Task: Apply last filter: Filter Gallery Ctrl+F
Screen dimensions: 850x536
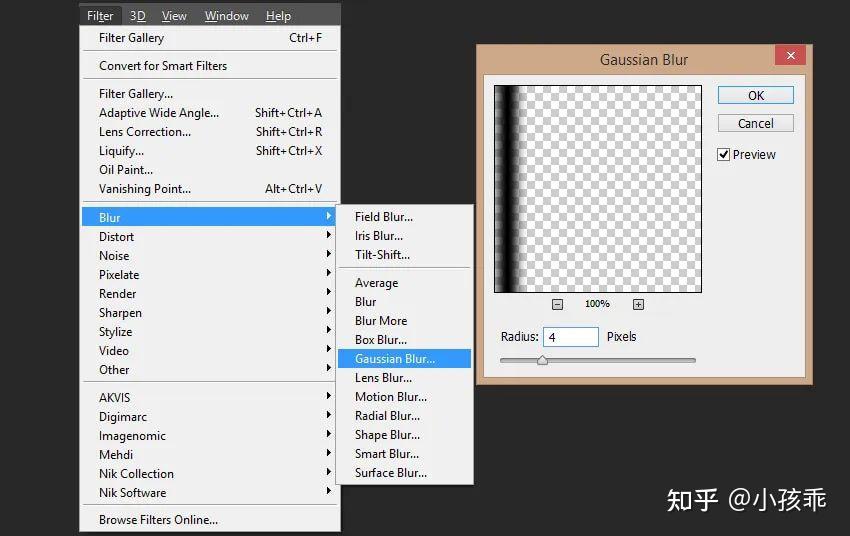Action: (210, 38)
